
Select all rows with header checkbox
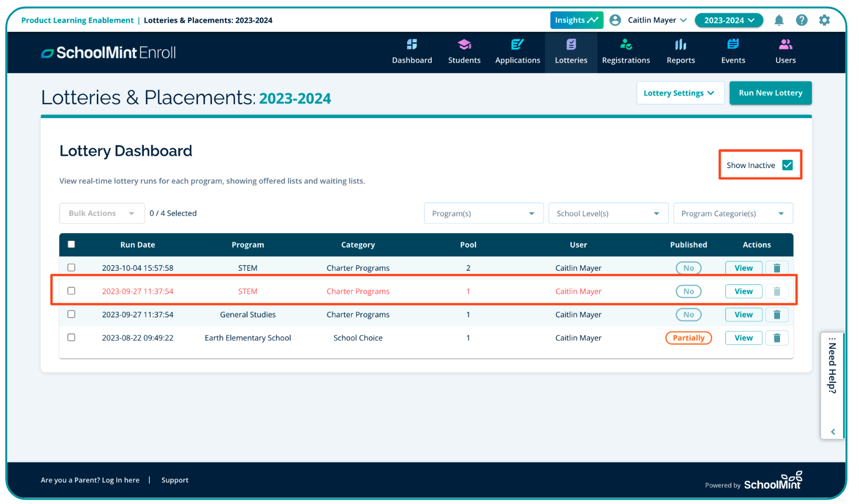tap(71, 244)
